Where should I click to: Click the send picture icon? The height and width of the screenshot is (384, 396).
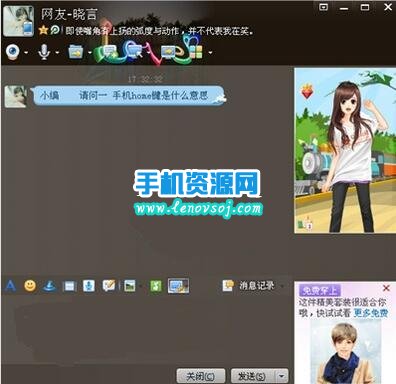click(130, 286)
